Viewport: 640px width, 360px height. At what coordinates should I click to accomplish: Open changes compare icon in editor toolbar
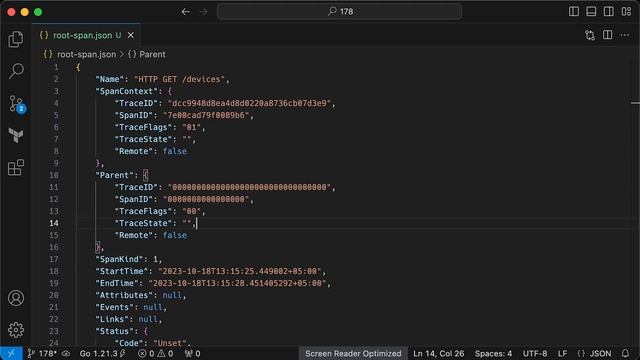point(589,35)
